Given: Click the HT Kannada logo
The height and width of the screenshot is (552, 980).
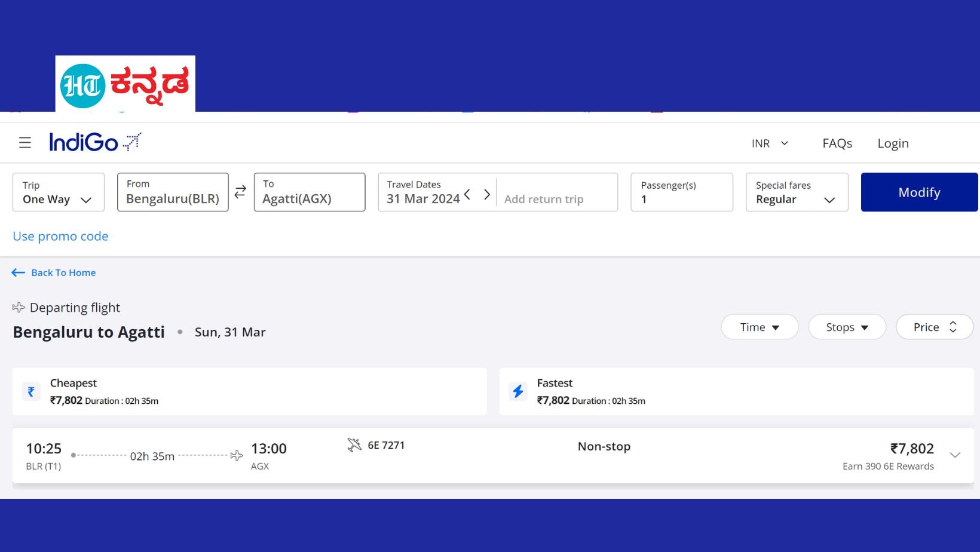Looking at the screenshot, I should pyautogui.click(x=125, y=84).
